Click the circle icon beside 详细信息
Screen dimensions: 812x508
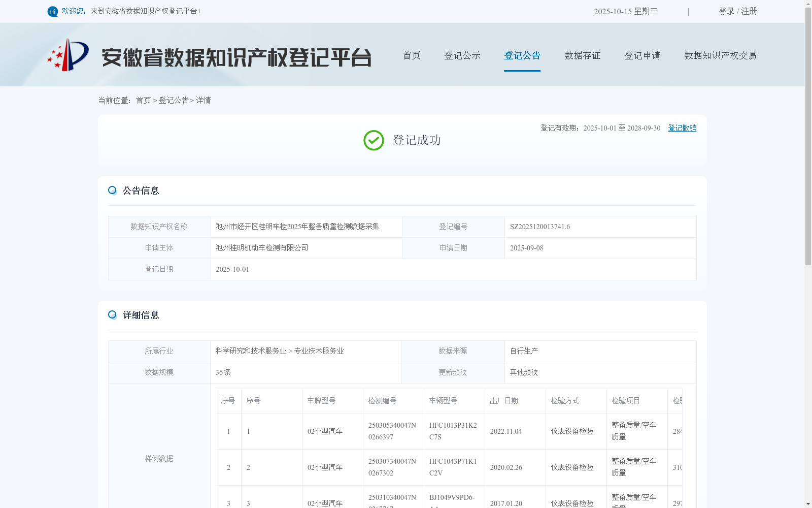pyautogui.click(x=112, y=315)
